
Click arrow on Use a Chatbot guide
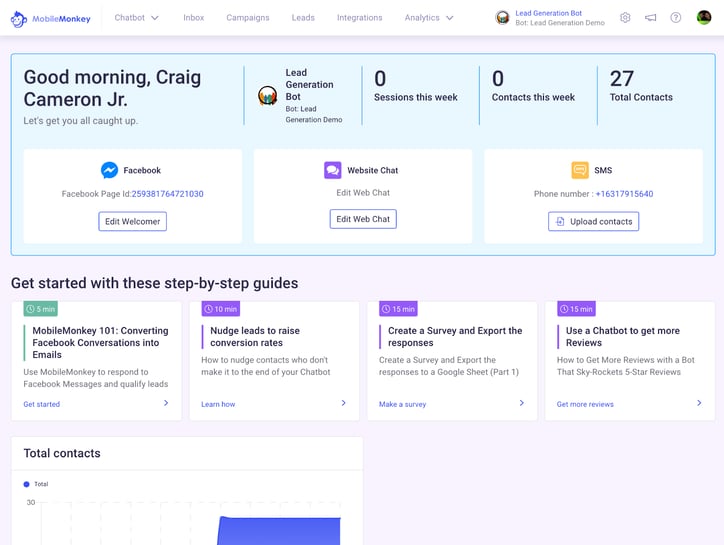[x=699, y=403]
